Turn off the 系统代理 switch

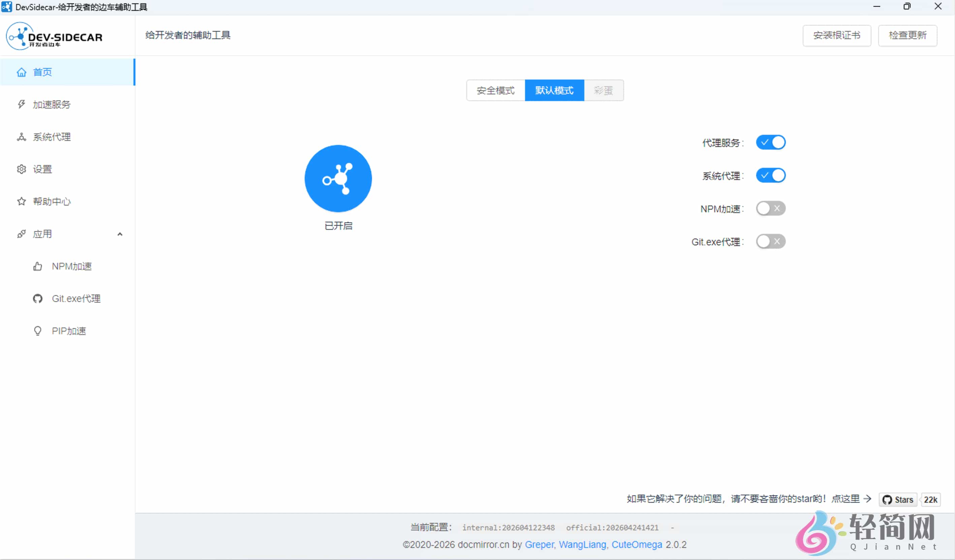[771, 175]
